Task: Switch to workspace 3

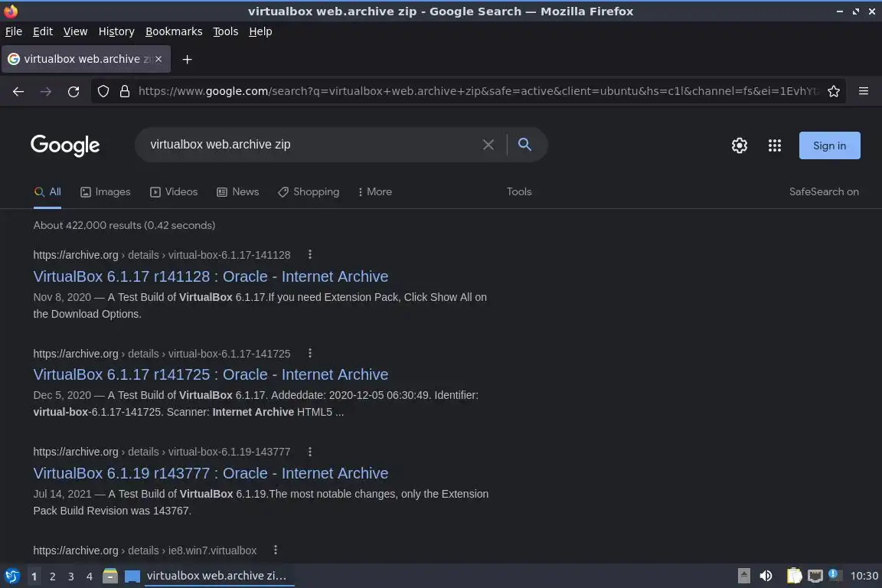Action: (x=71, y=577)
